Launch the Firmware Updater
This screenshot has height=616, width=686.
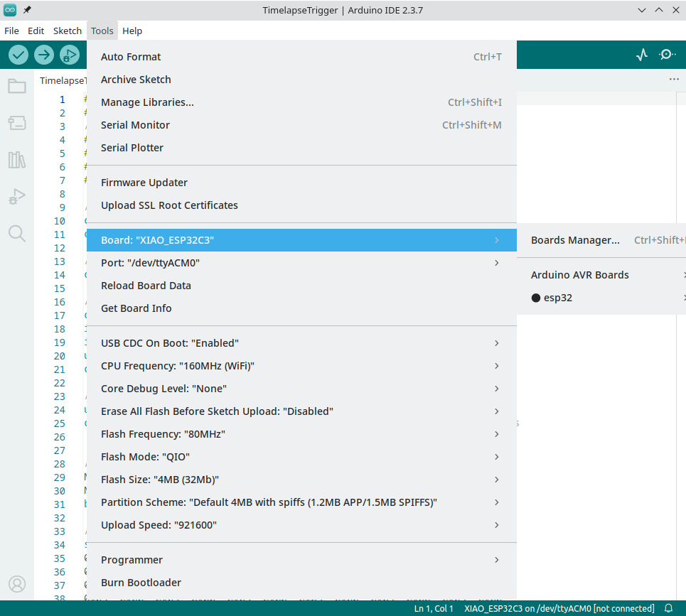coord(301,183)
